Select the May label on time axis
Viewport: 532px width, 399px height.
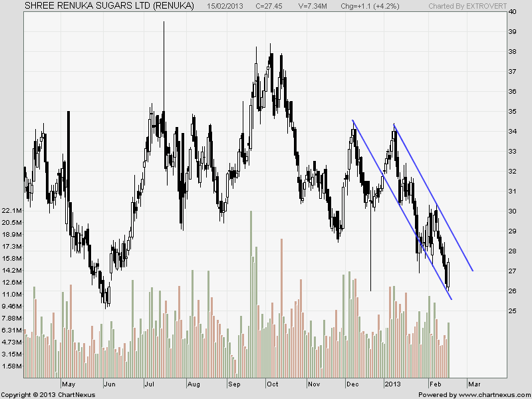69,384
